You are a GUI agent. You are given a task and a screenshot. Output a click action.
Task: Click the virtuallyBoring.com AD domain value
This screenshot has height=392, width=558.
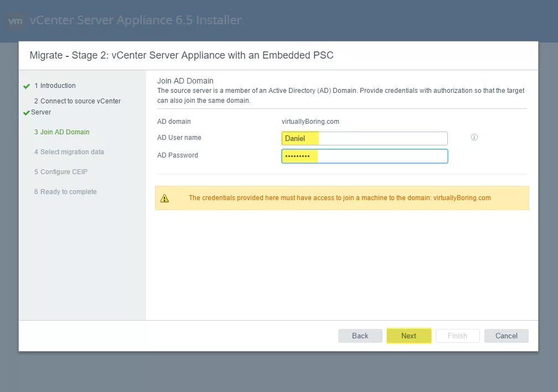coord(311,122)
